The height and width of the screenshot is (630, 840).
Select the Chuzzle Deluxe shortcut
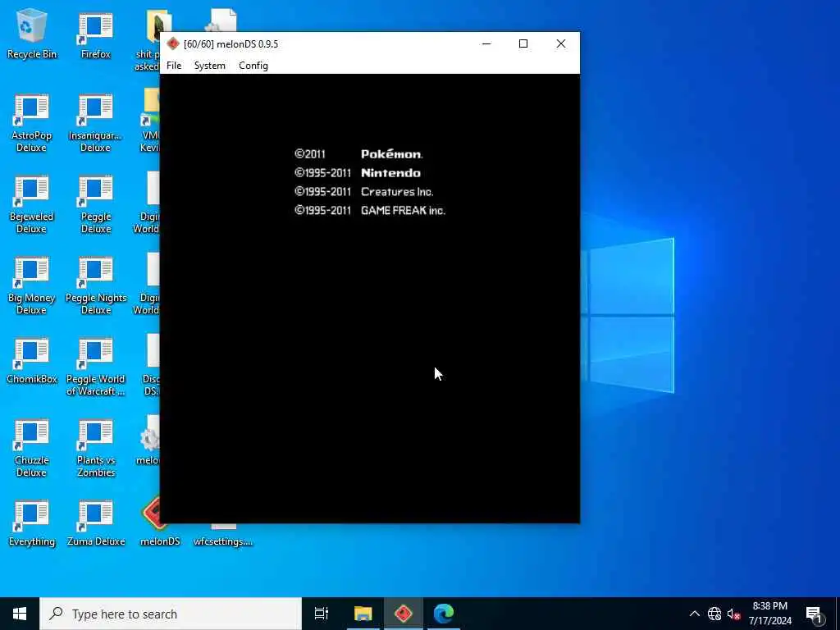tap(32, 448)
